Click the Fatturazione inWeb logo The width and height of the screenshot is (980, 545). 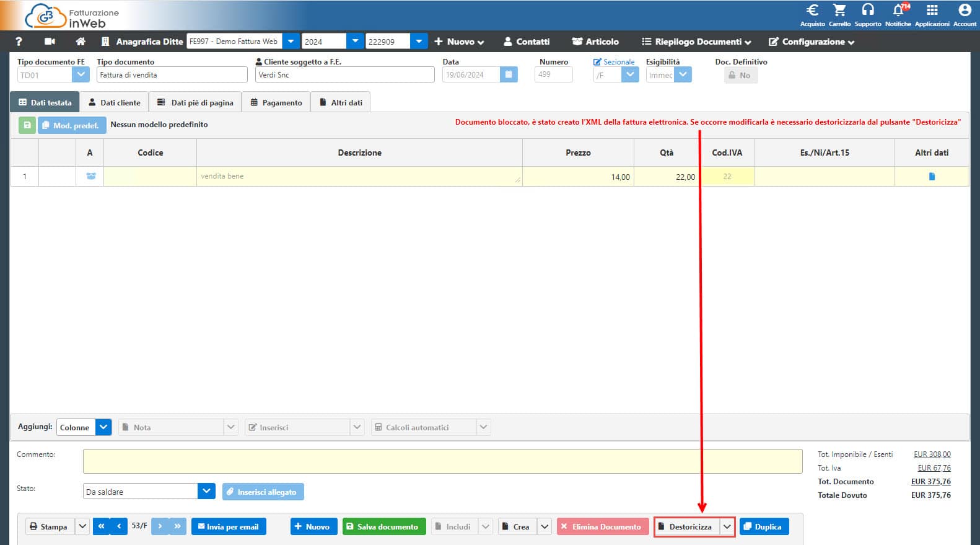point(72,17)
